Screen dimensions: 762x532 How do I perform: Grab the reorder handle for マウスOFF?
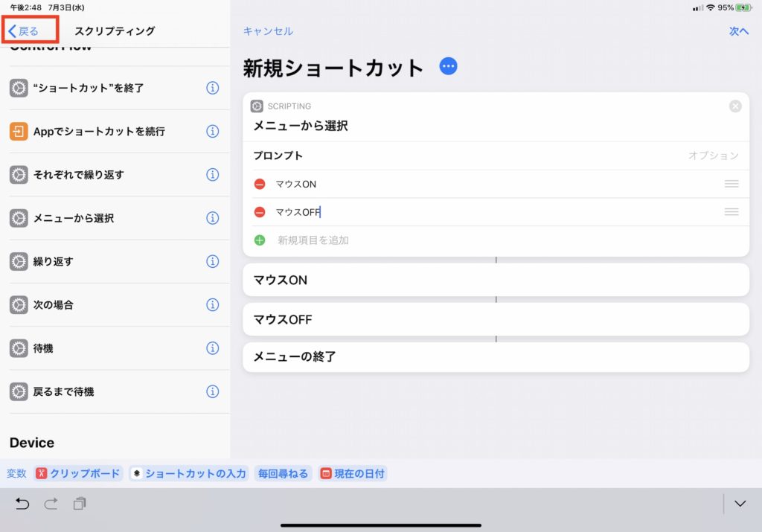point(731,212)
